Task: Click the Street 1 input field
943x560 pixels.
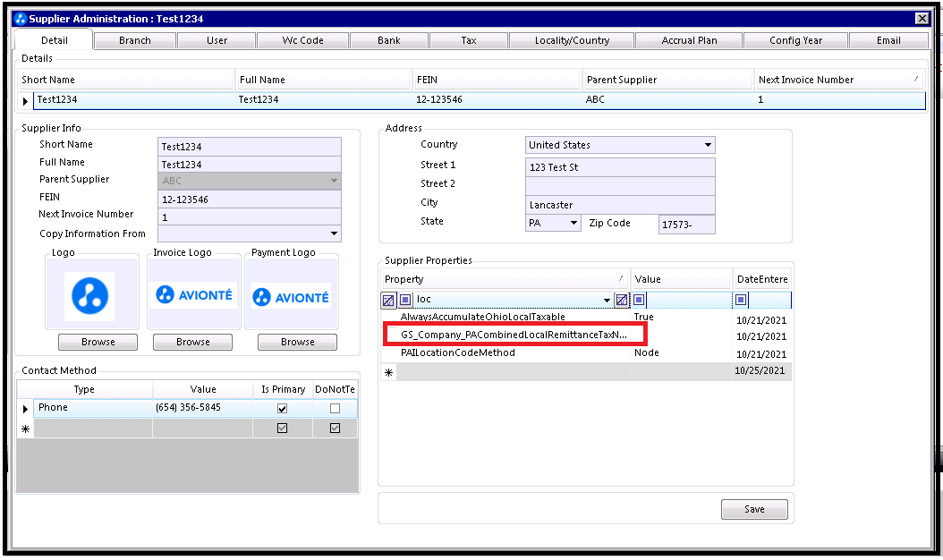Action: point(620,167)
